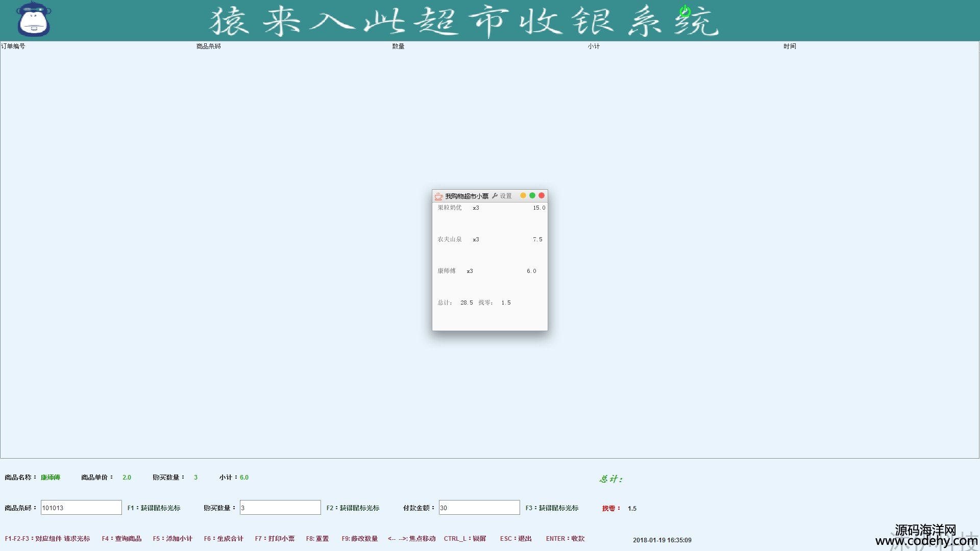Click the 订单编号 column header

point(13,46)
